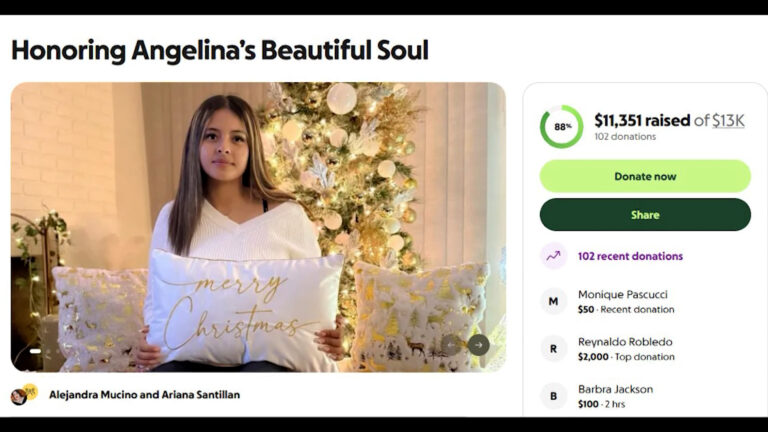This screenshot has height=432, width=768.
Task: Click the trending arrow donations icon
Action: [553, 256]
